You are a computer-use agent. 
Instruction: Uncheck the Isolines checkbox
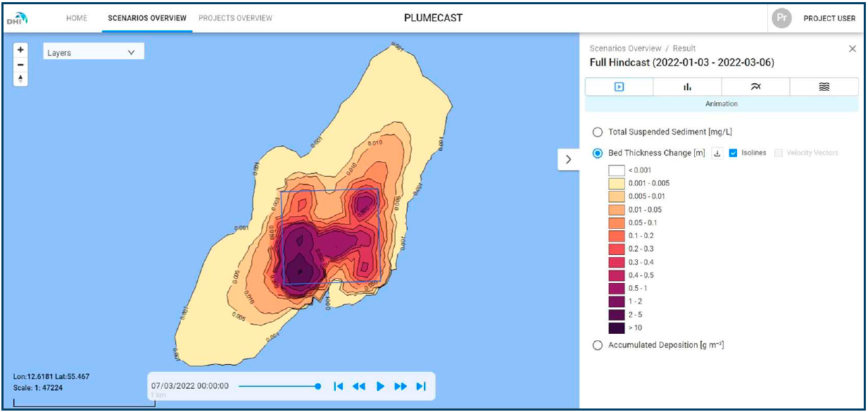(733, 153)
